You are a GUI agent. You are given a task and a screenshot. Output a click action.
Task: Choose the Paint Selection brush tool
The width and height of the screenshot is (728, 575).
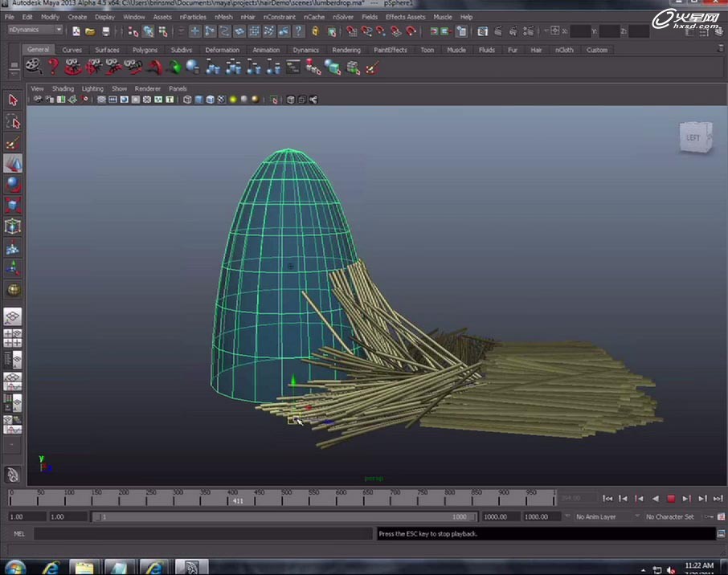coord(13,143)
